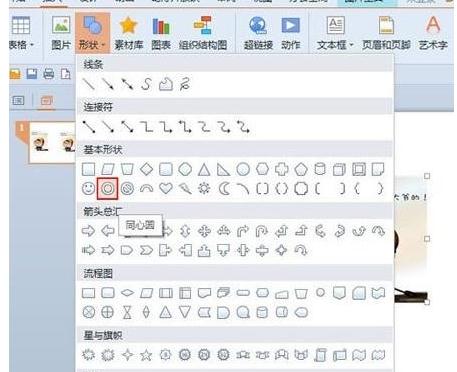This screenshot has width=457, height=372.
Task: Choose the elbow arrow connector
Action: 166,127
